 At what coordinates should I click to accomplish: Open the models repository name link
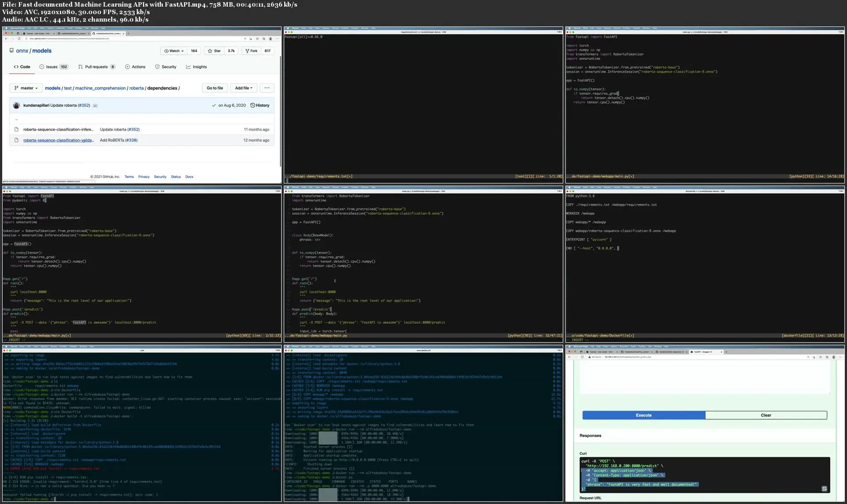tap(42, 51)
